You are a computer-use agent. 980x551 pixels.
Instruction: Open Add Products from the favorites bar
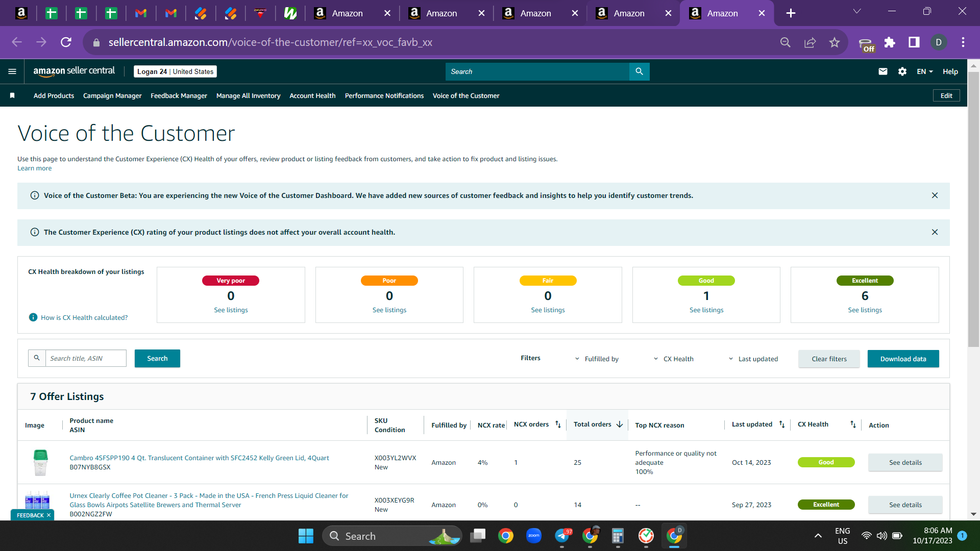[54, 95]
